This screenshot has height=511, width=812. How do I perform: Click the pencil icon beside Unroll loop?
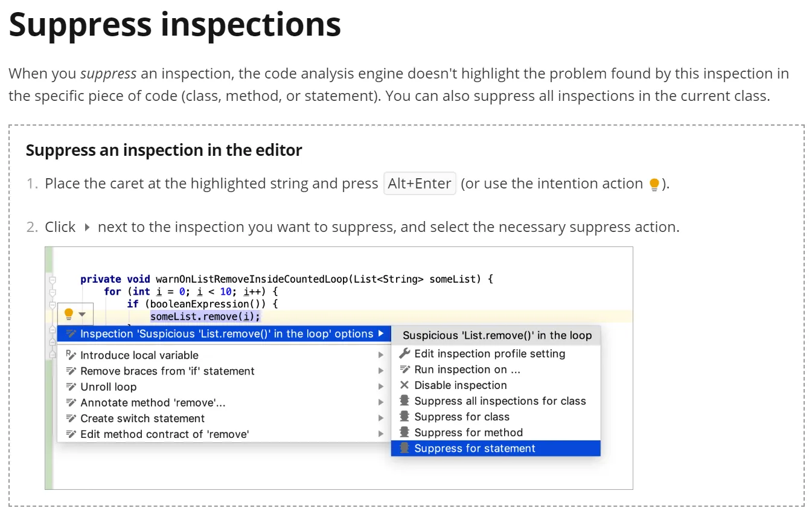click(71, 387)
